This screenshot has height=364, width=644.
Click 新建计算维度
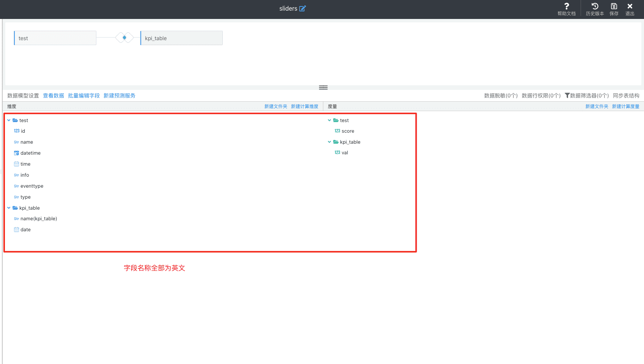point(305,107)
